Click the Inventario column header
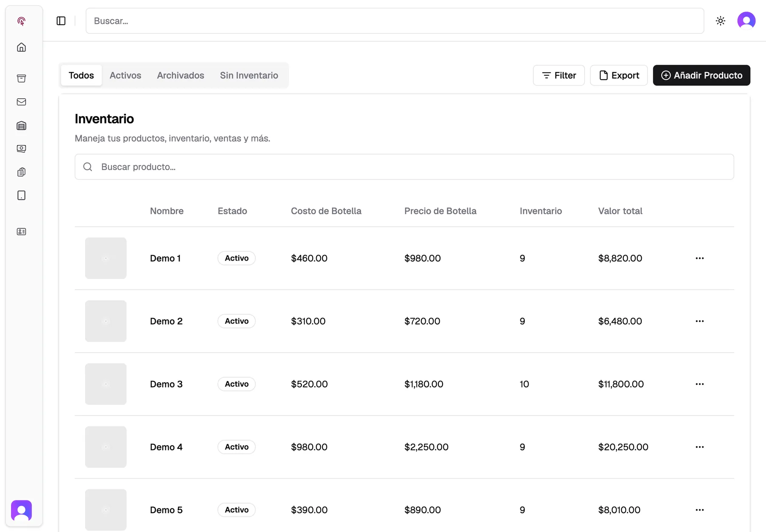The image size is (766, 532). [x=540, y=211]
